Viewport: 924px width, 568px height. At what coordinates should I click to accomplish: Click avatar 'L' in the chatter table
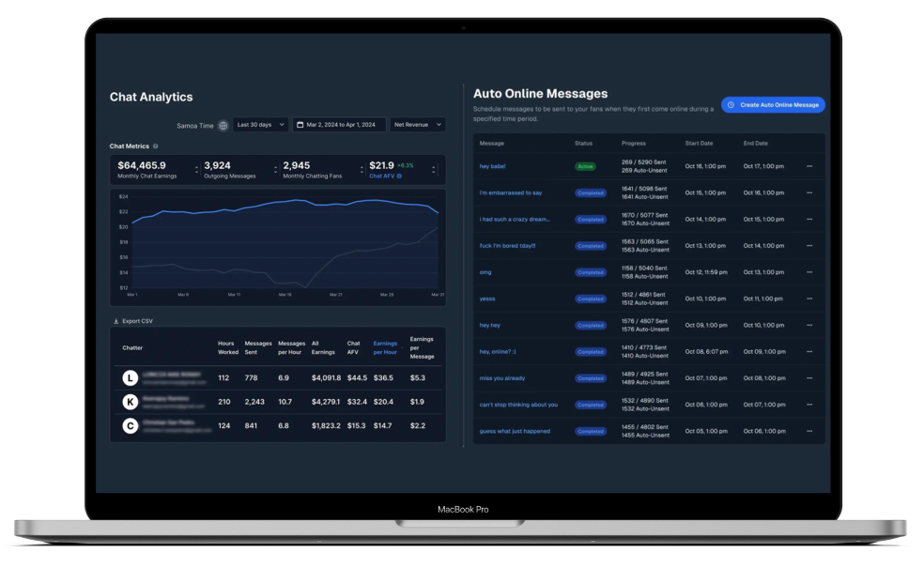click(131, 378)
